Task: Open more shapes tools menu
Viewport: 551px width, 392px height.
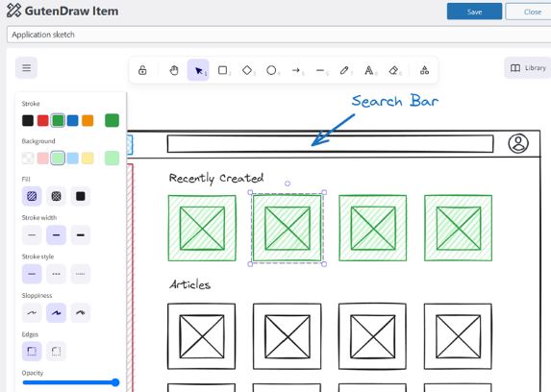Action: [x=424, y=70]
